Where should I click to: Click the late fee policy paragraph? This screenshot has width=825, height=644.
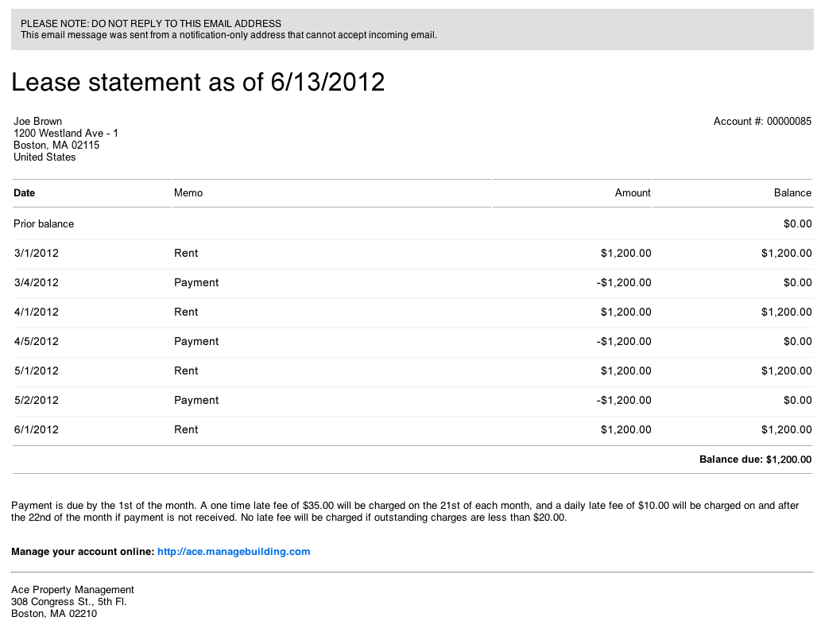click(x=405, y=511)
